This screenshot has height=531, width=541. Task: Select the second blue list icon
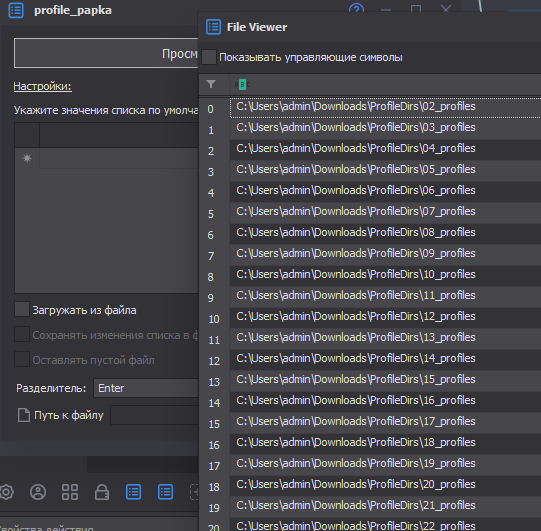tap(166, 492)
